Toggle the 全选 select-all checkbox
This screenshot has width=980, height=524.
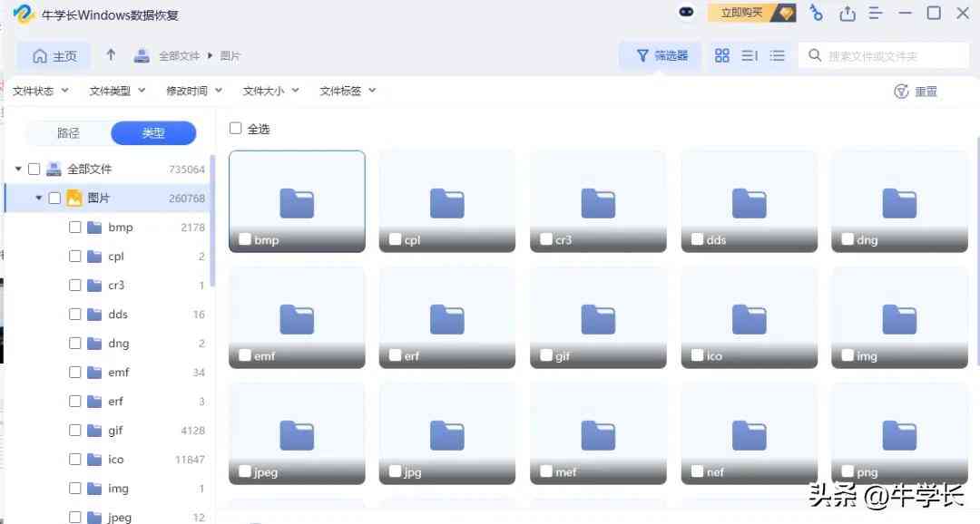(x=235, y=128)
